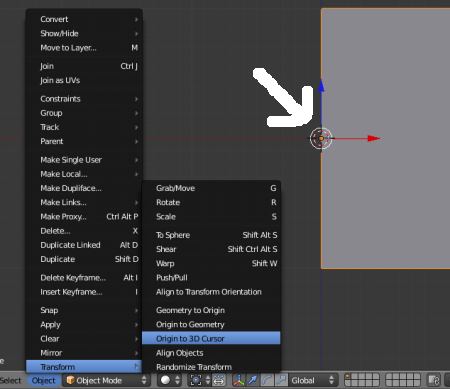
Task: Expand the Constraints submenu
Action: click(84, 99)
